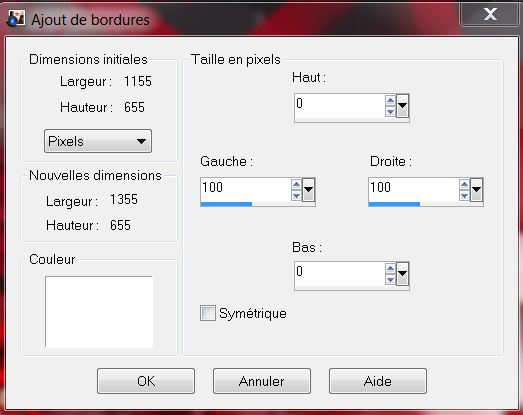Open the Haut slider dropdown arrow
The height and width of the screenshot is (415, 523).
coord(402,106)
